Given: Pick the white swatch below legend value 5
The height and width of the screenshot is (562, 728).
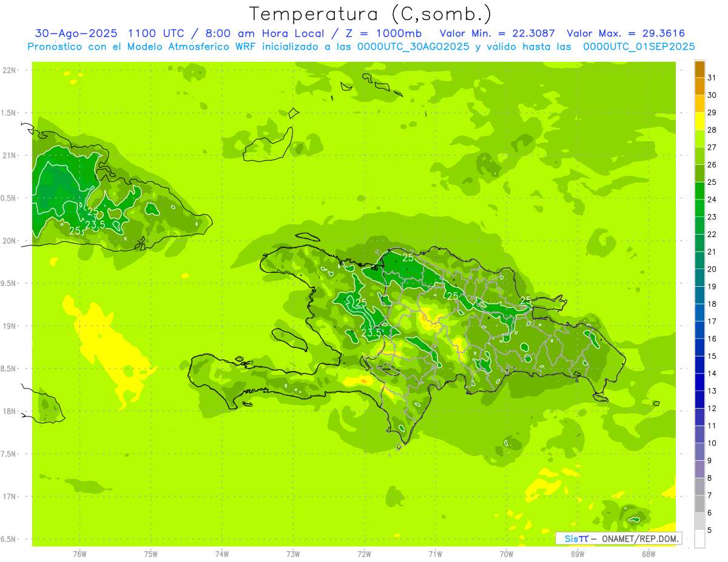Looking at the screenshot, I should (x=699, y=539).
